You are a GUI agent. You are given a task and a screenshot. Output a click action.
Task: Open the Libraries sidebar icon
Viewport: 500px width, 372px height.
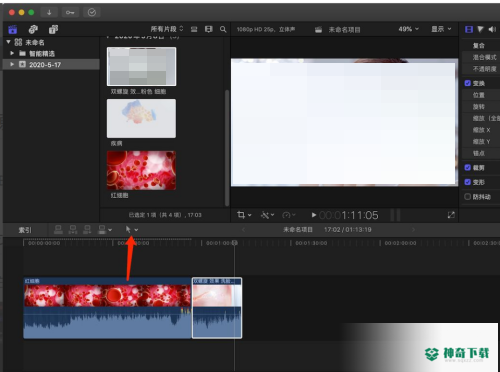coord(13,30)
